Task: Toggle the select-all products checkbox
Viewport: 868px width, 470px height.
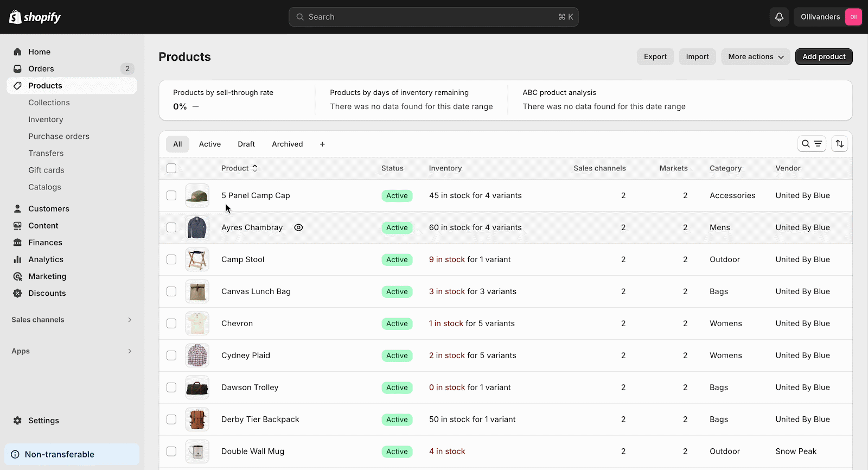Action: [171, 168]
